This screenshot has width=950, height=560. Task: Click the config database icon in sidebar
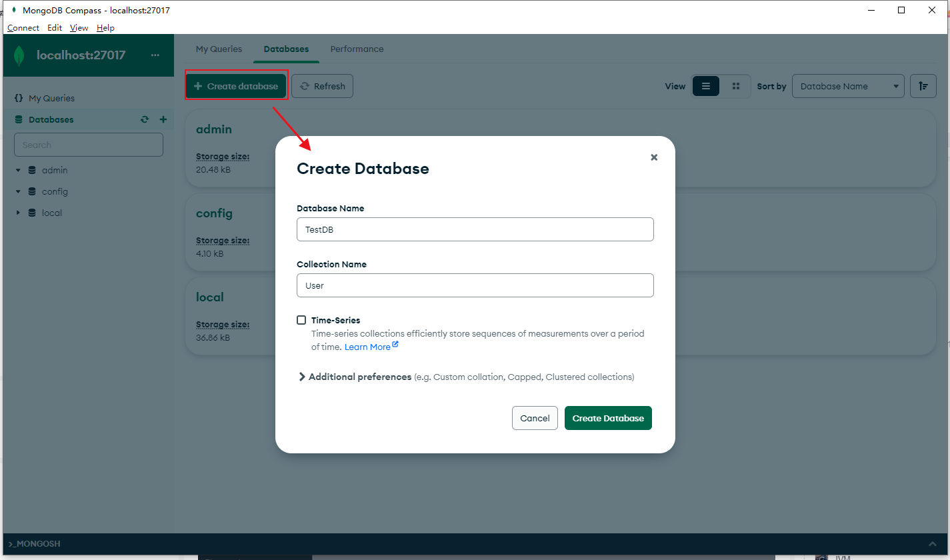tap(32, 191)
